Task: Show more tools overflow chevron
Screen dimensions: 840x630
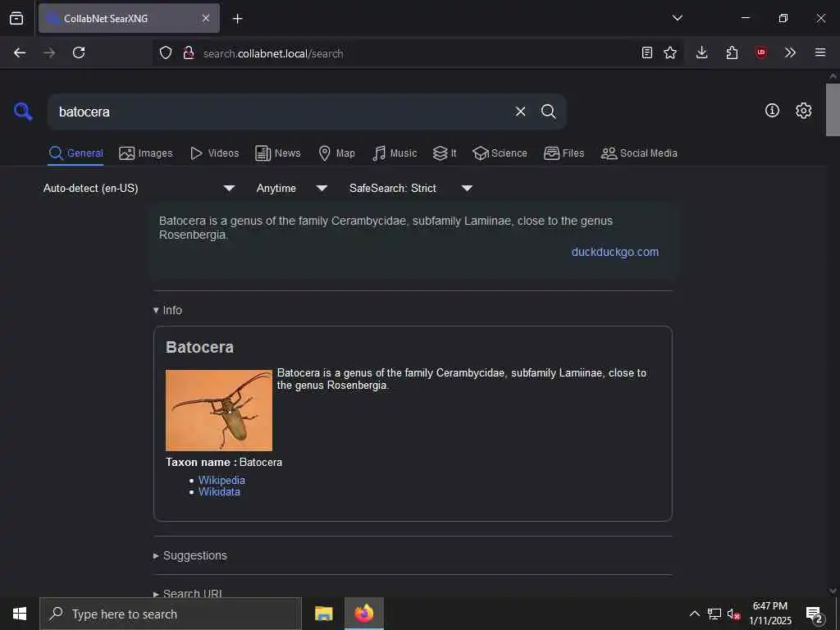Action: [x=790, y=52]
